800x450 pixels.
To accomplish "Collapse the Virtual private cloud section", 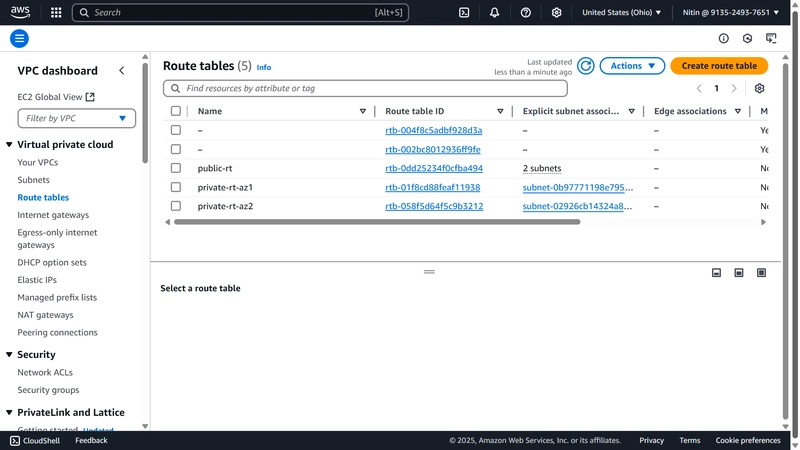I will point(9,144).
